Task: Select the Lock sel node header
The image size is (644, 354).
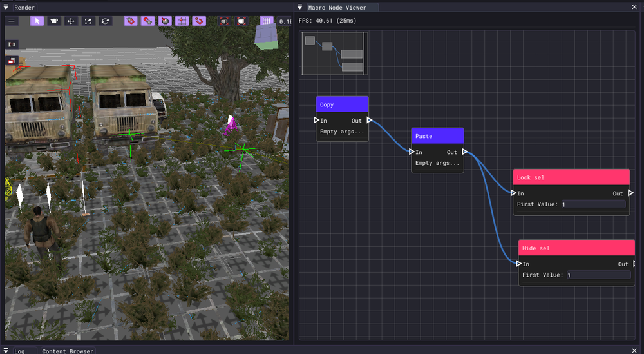Action: pos(571,177)
